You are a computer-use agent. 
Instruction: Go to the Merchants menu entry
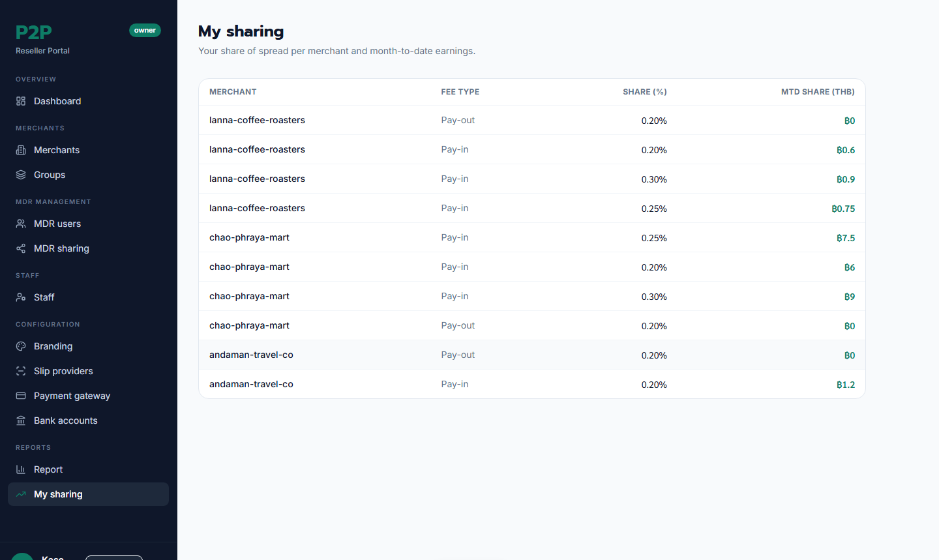(88, 150)
